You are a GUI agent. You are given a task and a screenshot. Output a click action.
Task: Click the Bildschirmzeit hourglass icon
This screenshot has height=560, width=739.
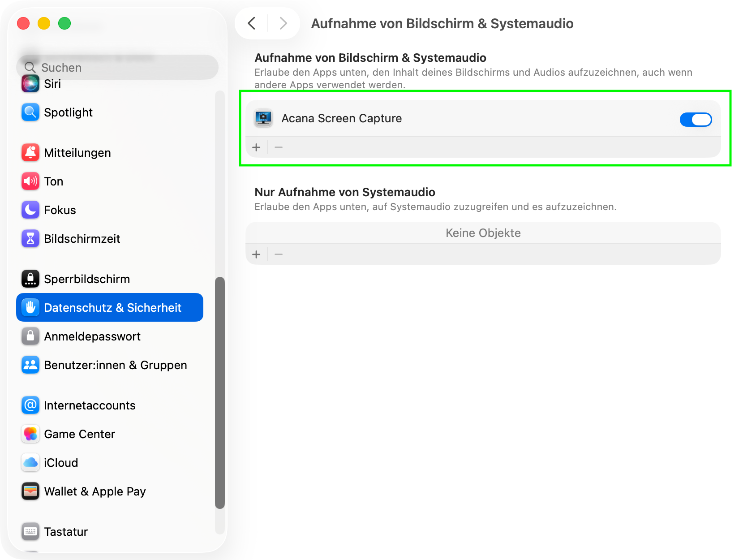click(x=30, y=239)
